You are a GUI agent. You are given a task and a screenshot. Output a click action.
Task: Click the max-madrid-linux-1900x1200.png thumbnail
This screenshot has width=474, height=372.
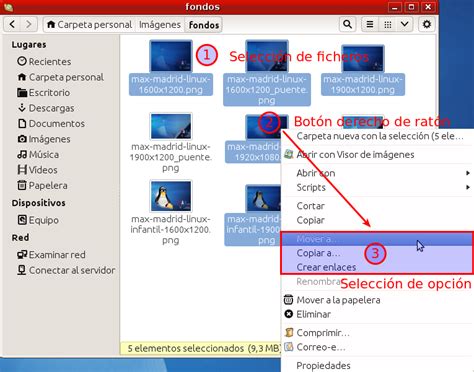(363, 58)
